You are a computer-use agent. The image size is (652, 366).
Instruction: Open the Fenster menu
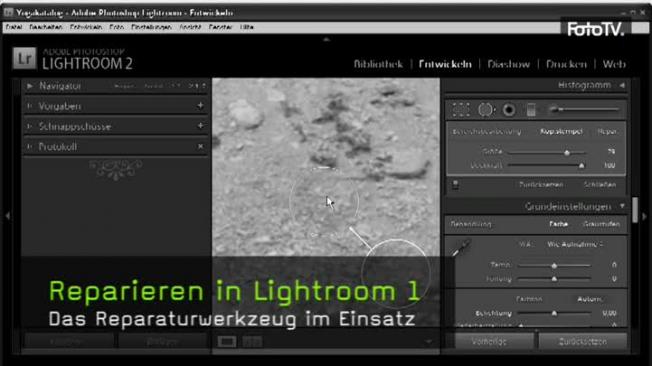pyautogui.click(x=220, y=27)
